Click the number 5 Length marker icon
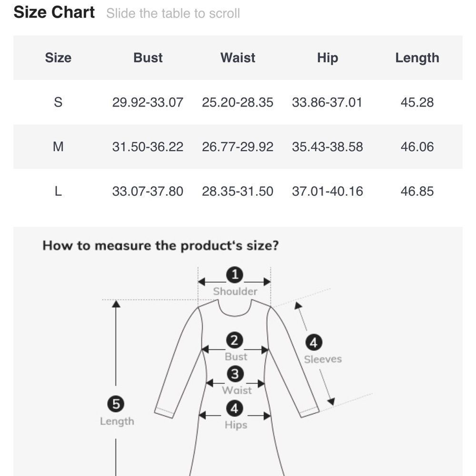 [116, 404]
